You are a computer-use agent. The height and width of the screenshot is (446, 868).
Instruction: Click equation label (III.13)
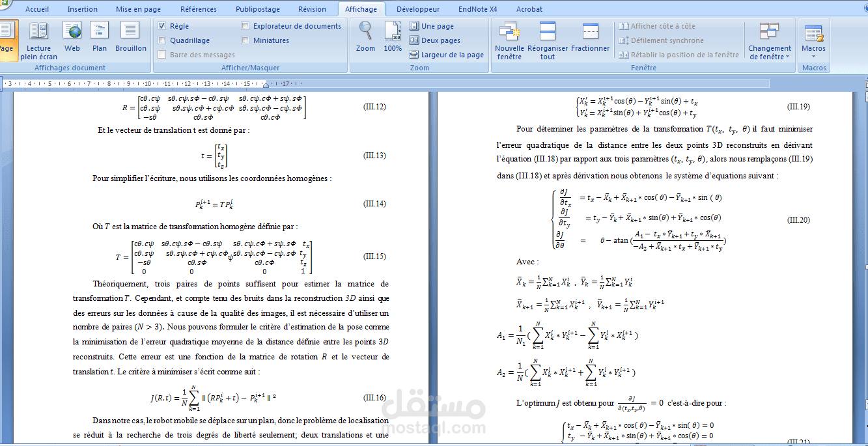[374, 156]
